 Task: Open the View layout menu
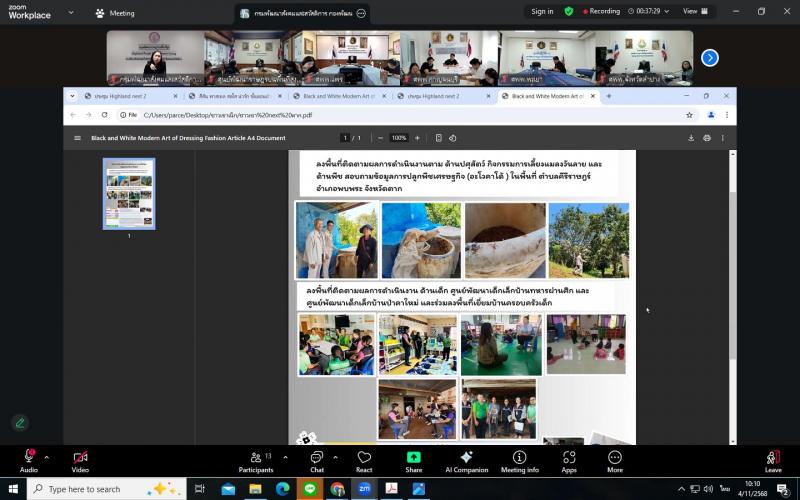(695, 11)
